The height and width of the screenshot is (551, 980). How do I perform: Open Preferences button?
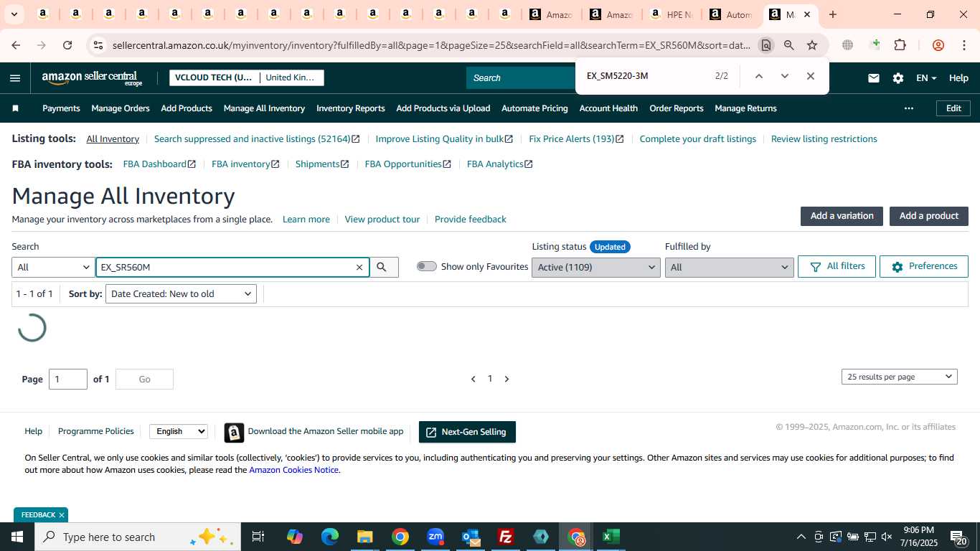[x=924, y=266]
